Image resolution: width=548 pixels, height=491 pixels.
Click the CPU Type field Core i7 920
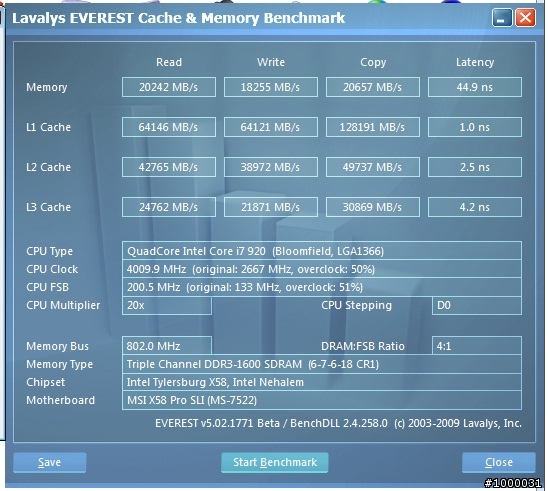click(x=322, y=251)
